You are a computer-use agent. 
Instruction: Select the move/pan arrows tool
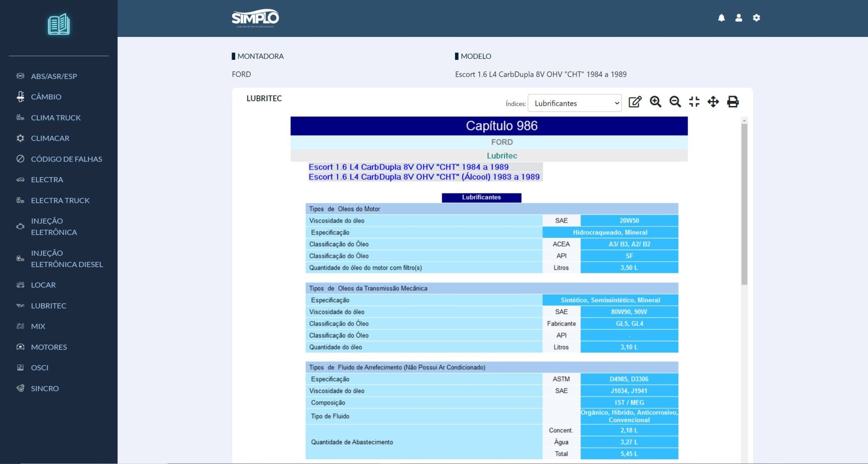[713, 102]
